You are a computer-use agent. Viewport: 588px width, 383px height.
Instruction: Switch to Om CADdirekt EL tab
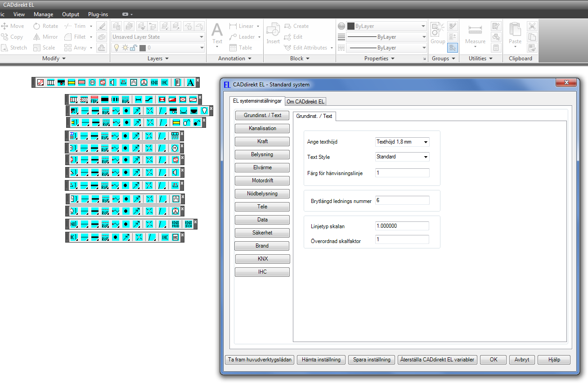pos(305,102)
